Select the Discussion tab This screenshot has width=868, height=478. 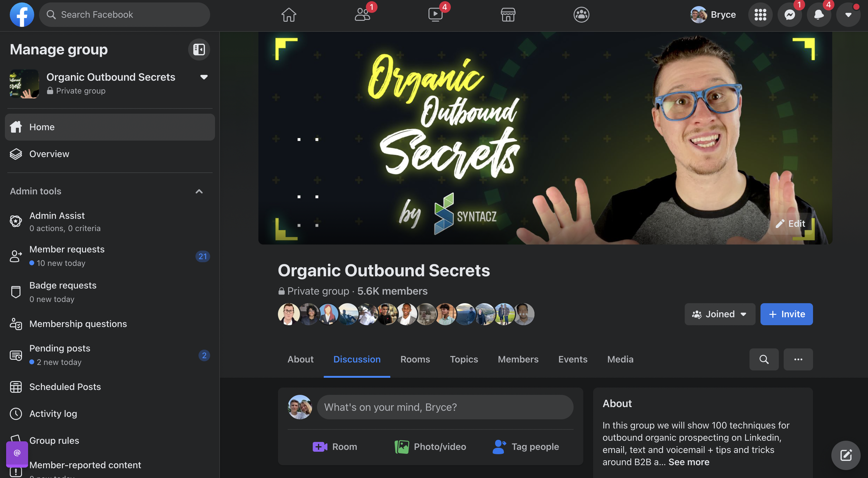pyautogui.click(x=357, y=359)
